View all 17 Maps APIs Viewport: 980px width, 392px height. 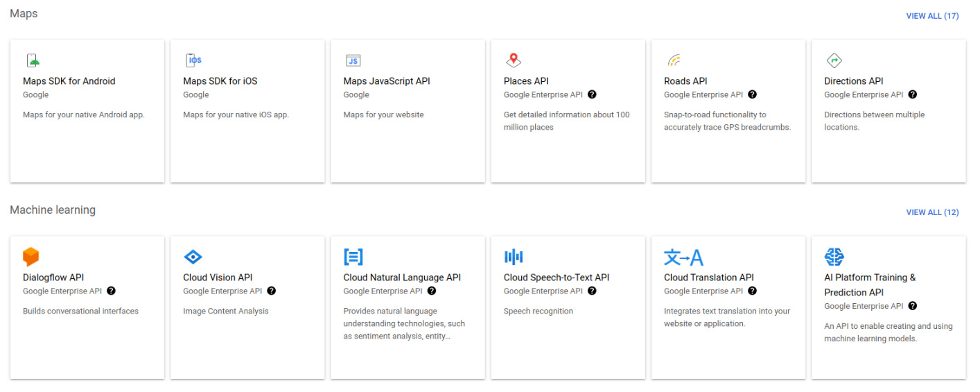(932, 16)
